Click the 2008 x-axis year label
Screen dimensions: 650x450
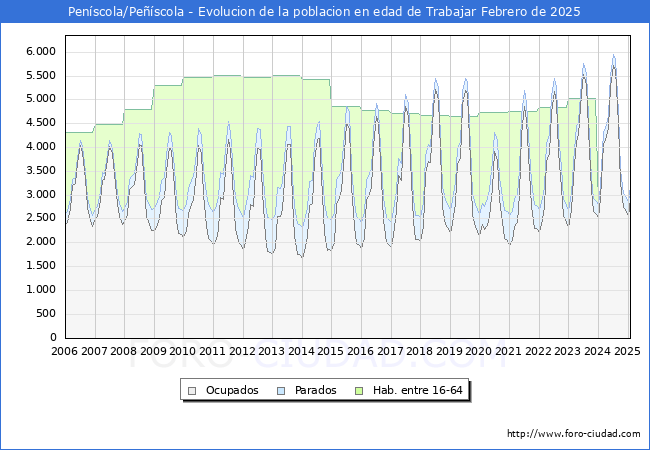[x=124, y=351]
